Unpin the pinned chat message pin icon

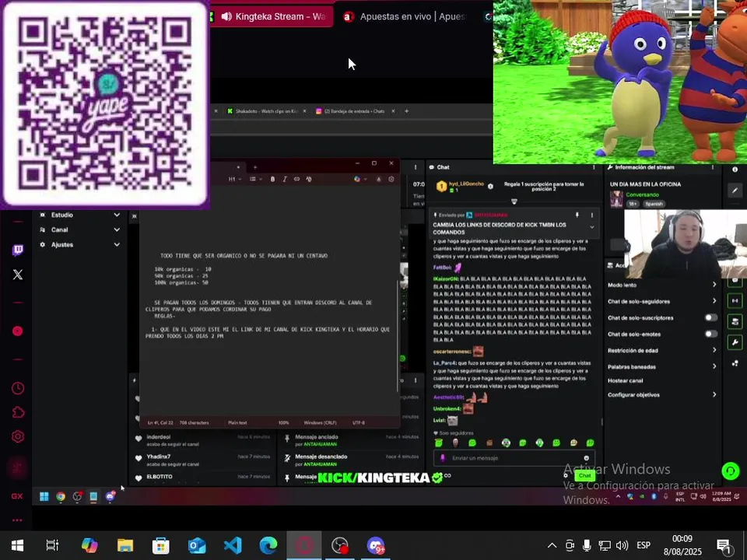[577, 215]
